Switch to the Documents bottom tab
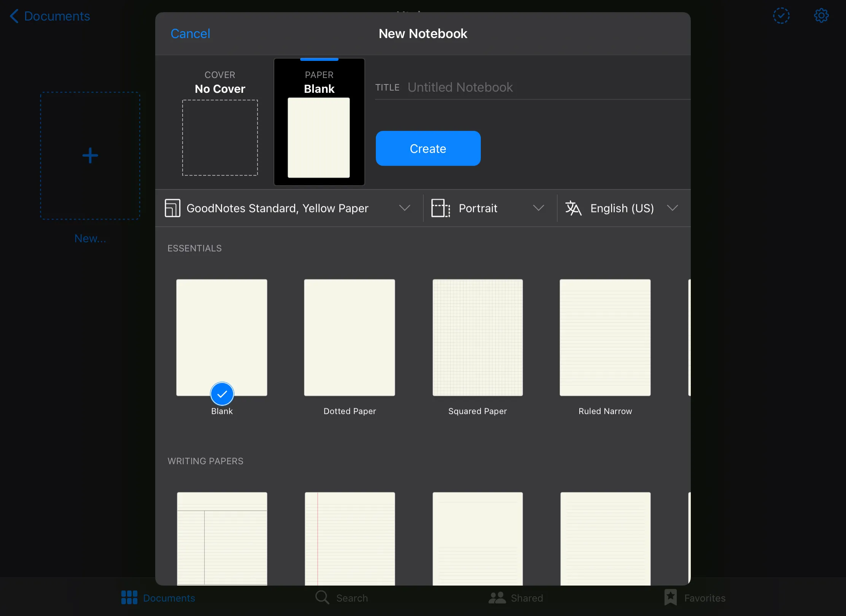The height and width of the screenshot is (616, 846). click(158, 598)
